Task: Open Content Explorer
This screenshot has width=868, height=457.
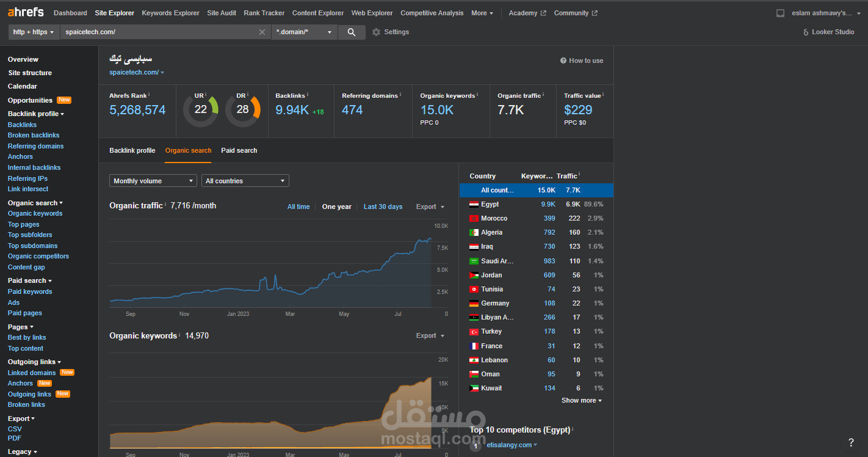Action: (x=318, y=13)
